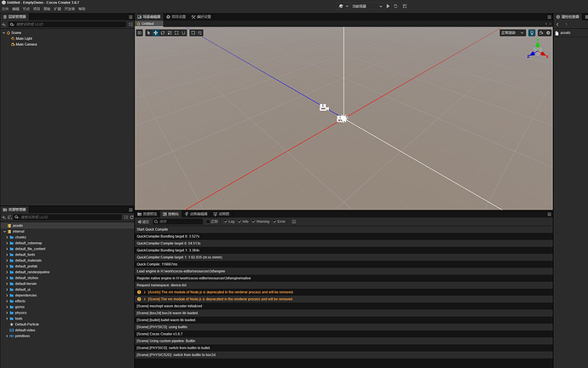Switch to the project settings tab
Screen dimensions: 588x368
pos(176,17)
